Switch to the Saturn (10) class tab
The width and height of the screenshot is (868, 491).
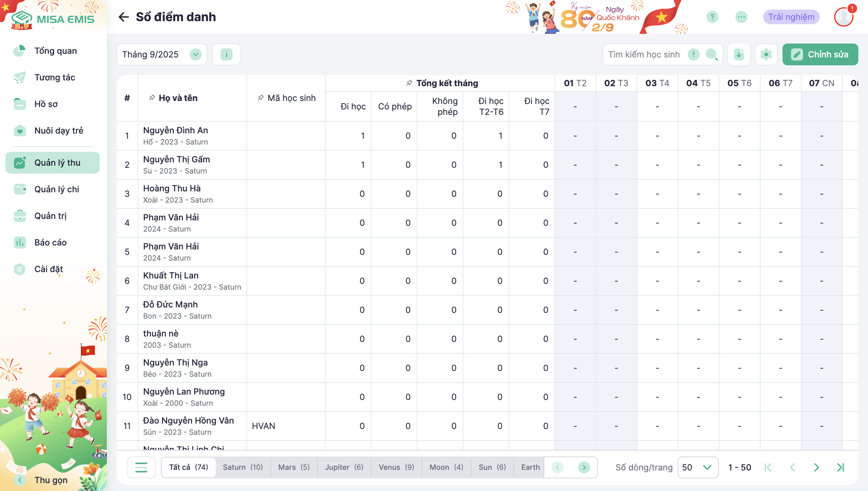click(243, 467)
